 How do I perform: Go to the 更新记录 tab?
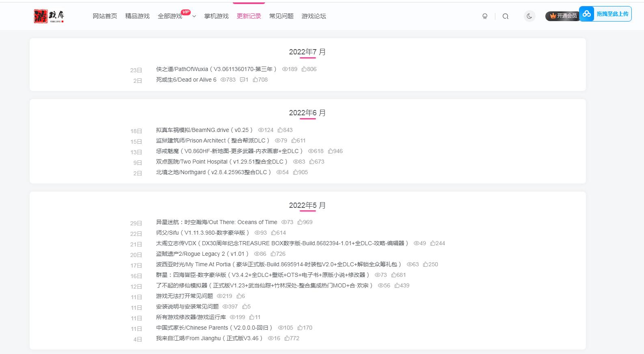click(249, 16)
